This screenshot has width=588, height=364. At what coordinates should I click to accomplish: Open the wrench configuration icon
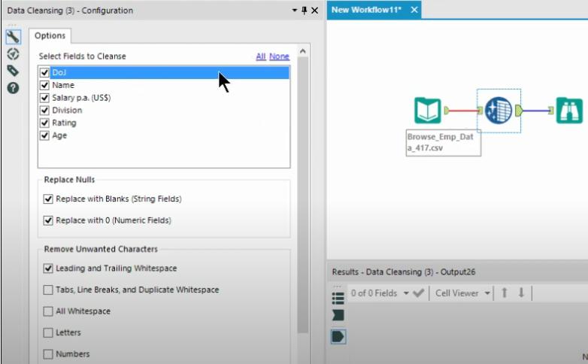13,37
